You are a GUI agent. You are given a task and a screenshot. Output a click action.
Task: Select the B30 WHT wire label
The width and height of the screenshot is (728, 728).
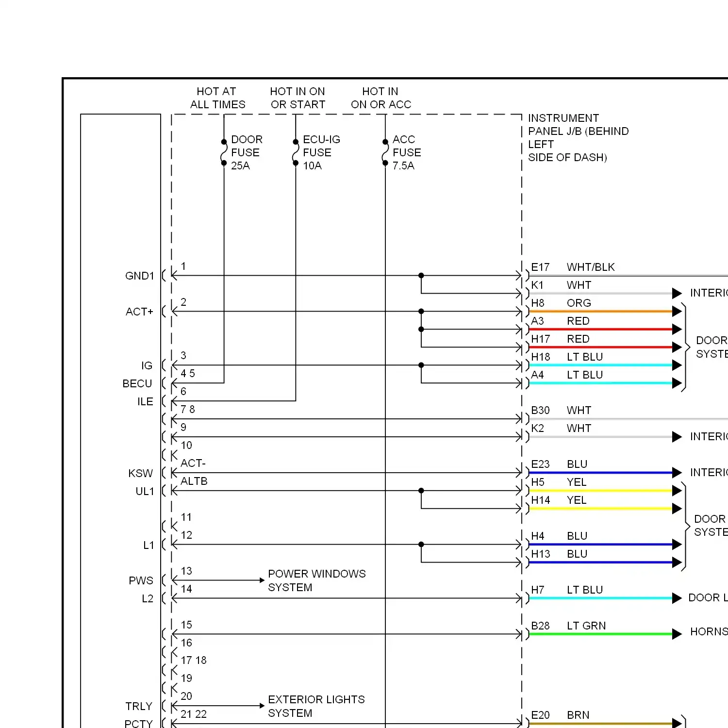[x=561, y=410]
